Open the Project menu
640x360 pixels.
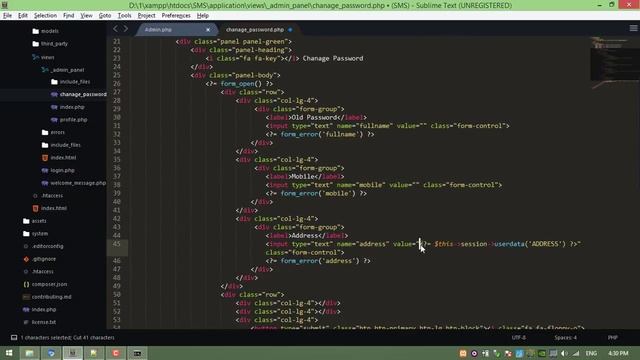[147, 16]
